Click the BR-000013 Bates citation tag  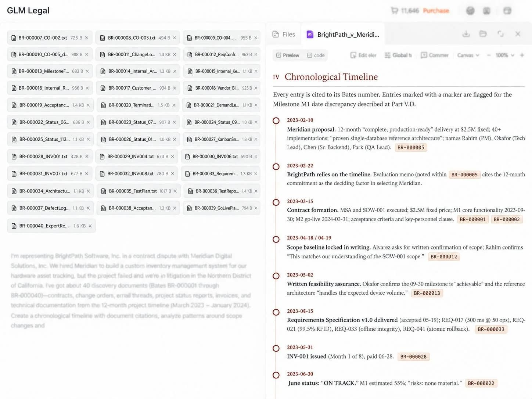point(427,293)
